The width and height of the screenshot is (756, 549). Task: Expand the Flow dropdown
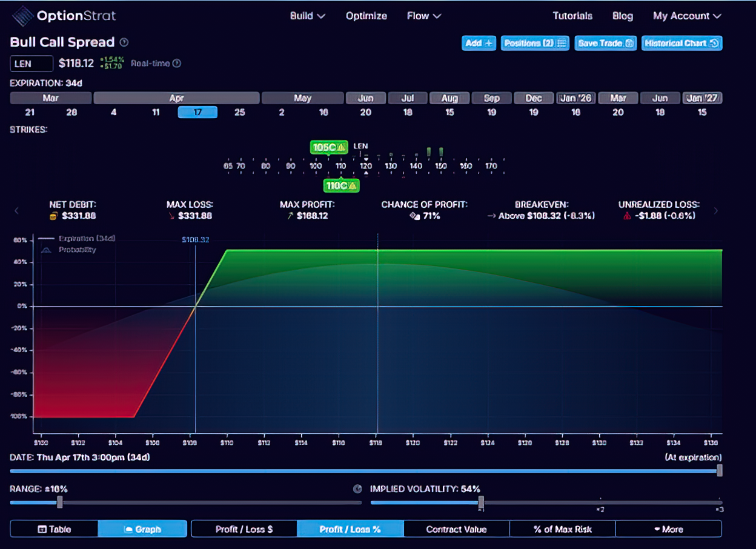(x=423, y=16)
